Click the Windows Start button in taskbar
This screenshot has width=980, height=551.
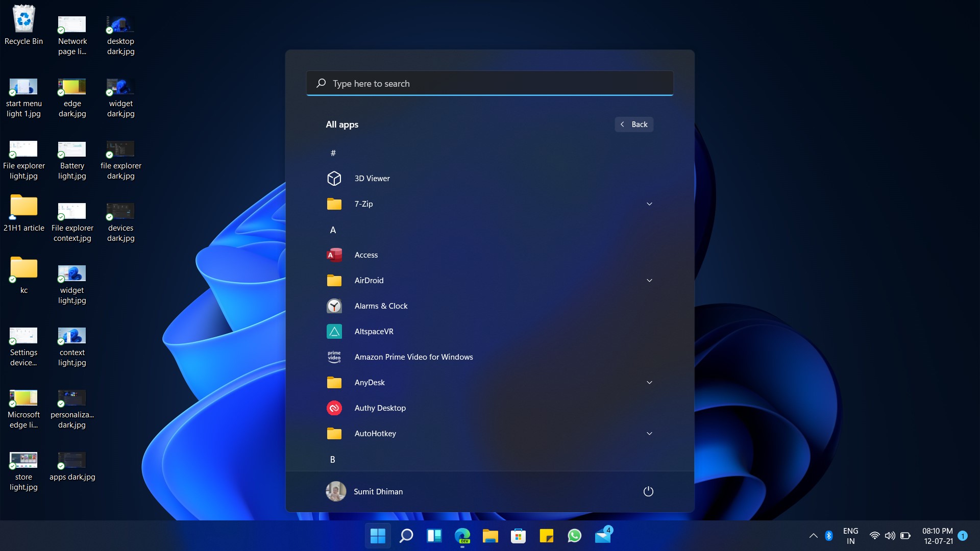pos(378,536)
